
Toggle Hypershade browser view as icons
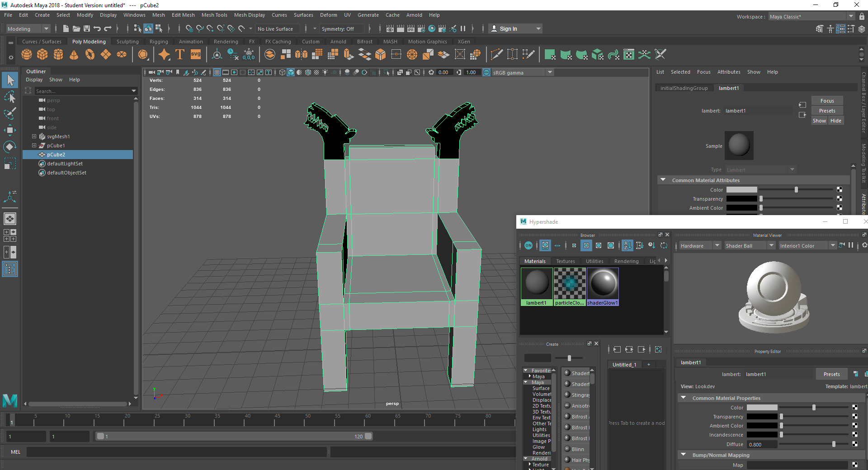click(x=545, y=245)
